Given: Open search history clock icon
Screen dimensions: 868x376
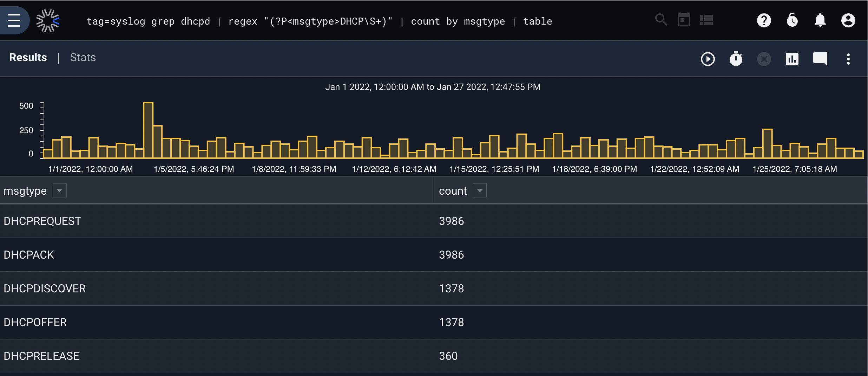Looking at the screenshot, I should click(x=792, y=20).
